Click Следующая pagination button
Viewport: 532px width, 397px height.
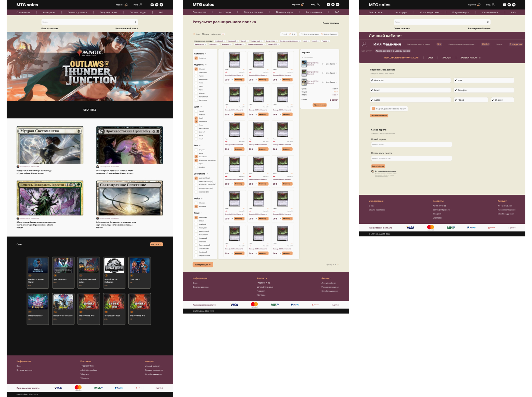(x=203, y=265)
